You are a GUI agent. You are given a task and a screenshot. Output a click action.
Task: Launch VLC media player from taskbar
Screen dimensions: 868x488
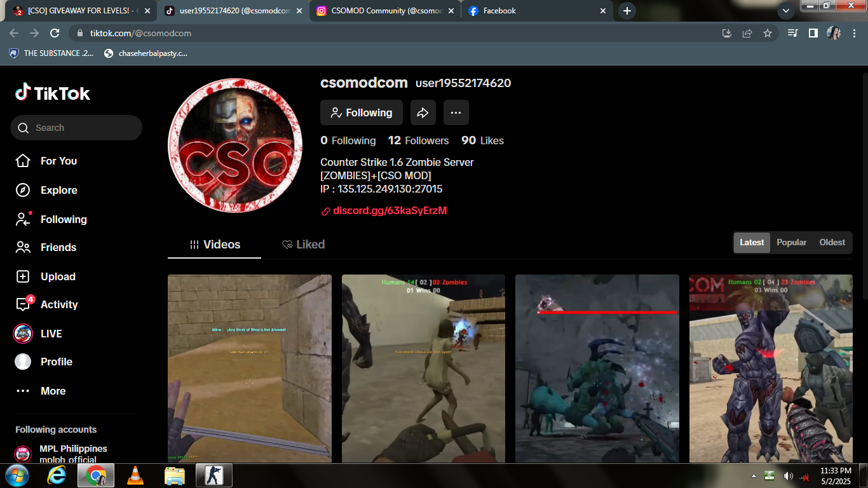click(x=135, y=475)
